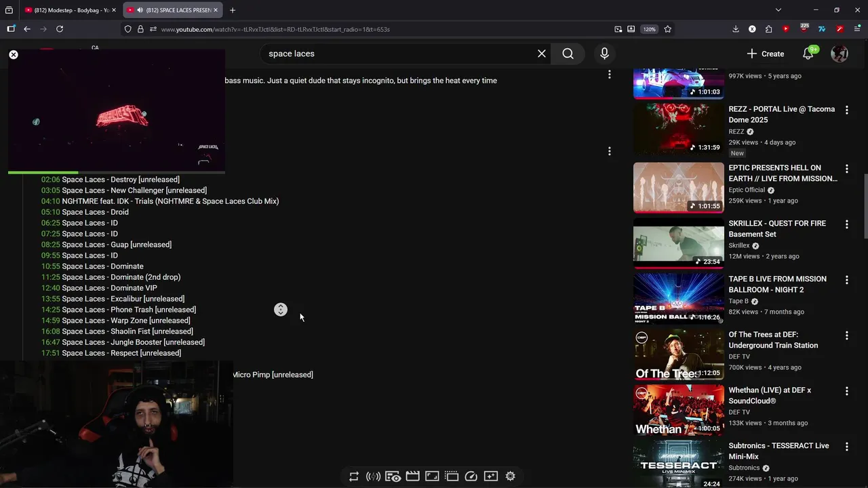Viewport: 868px width, 488px height.
Task: Bookmark this page with star icon
Action: tap(668, 29)
